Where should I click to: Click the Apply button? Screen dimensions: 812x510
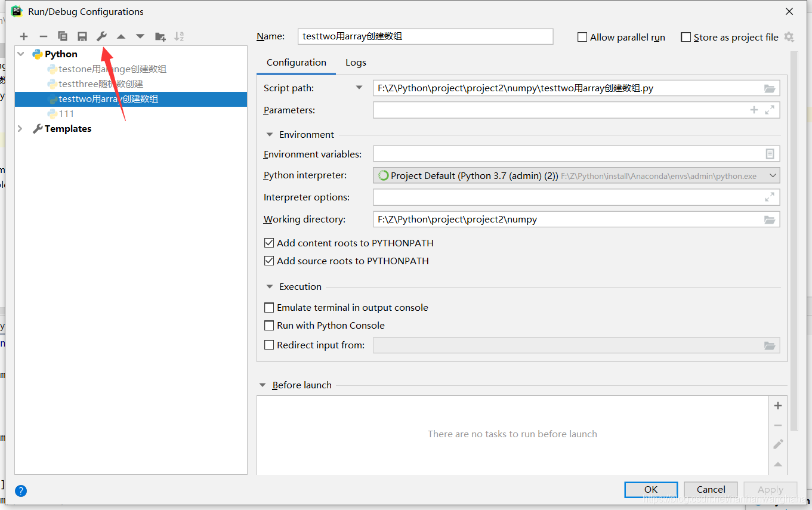[770, 489]
